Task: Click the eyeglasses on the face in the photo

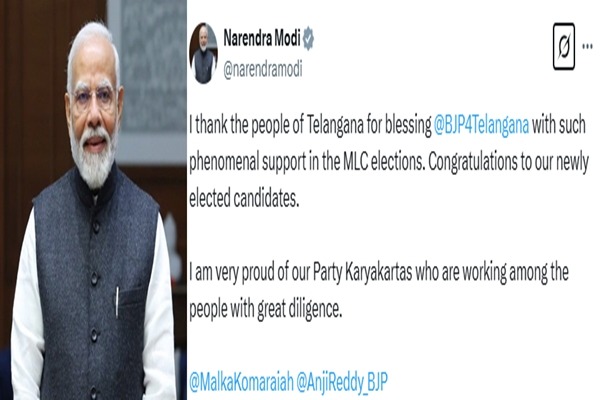Action: 94,96
